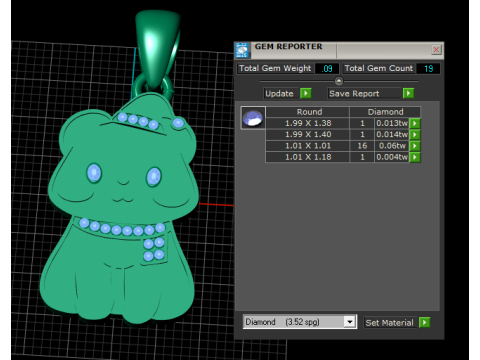Select the 1.01 X 1.01 size cell

[x=308, y=146]
